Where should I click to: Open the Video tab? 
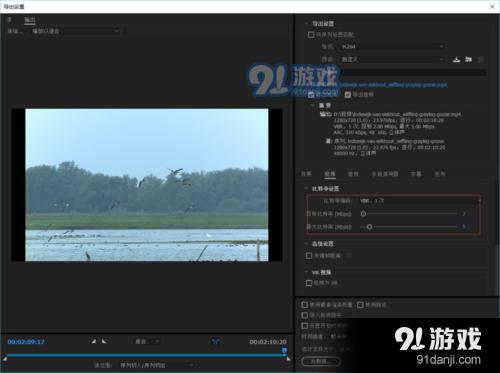point(330,174)
